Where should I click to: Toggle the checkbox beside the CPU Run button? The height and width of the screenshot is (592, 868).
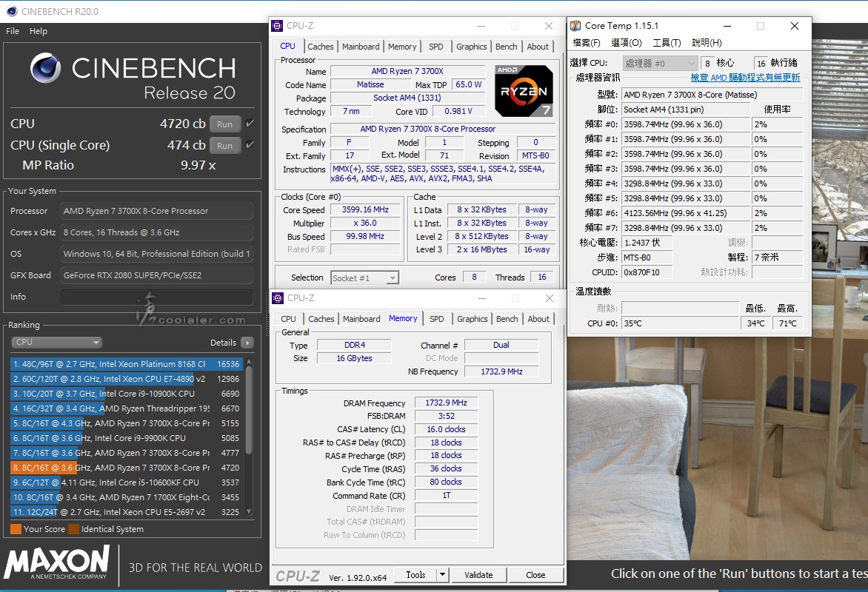pos(250,124)
